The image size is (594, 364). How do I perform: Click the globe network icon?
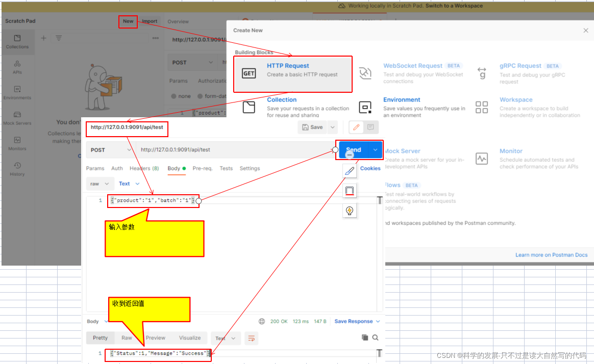tap(262, 321)
